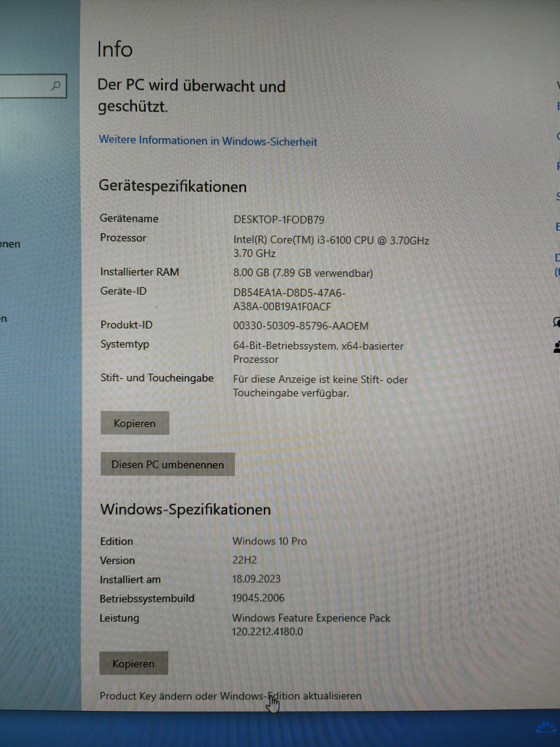Click the Prozessor value Intel Core i3-6100
The width and height of the screenshot is (560, 747).
(331, 247)
